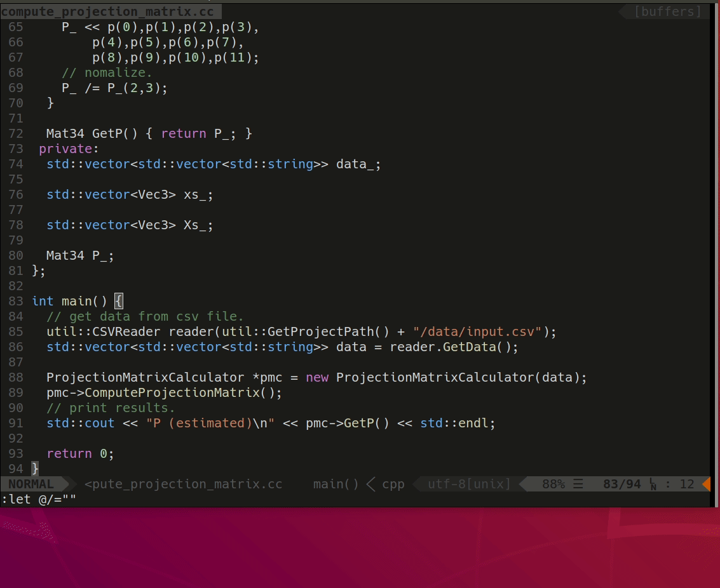Click 'Mat34 P_;' declaration on line 80
Image resolution: width=720 pixels, height=588 pixels.
[x=80, y=255]
